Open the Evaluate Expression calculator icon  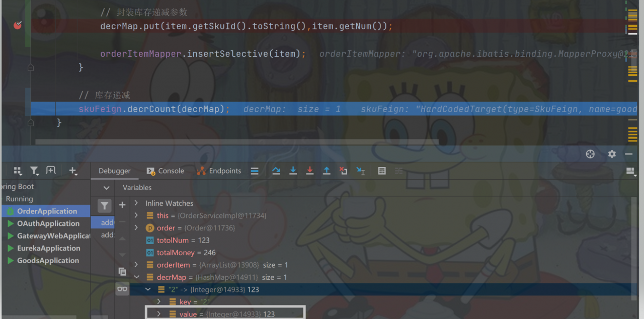coord(382,171)
